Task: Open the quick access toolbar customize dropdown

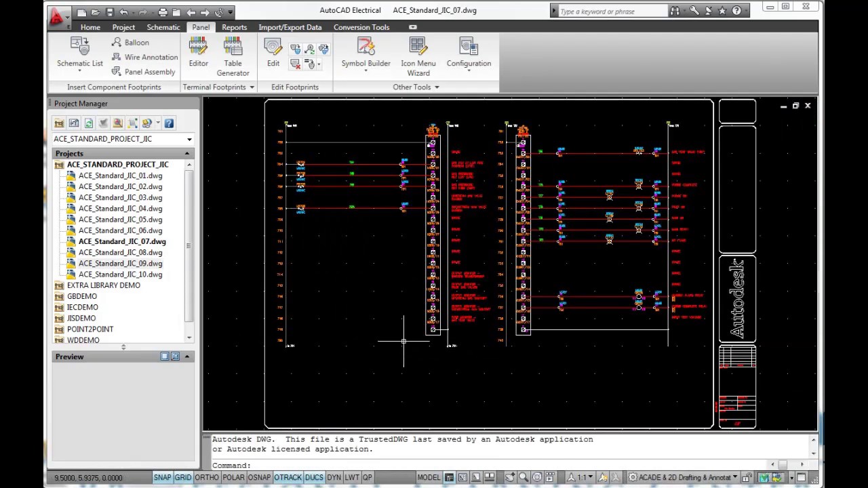Action: [x=231, y=12]
